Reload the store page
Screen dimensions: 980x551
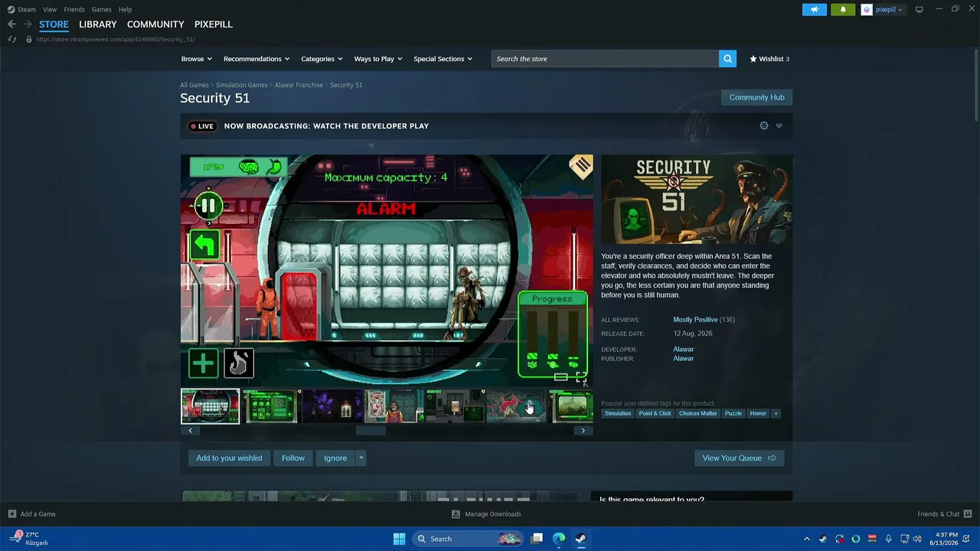coord(12,39)
